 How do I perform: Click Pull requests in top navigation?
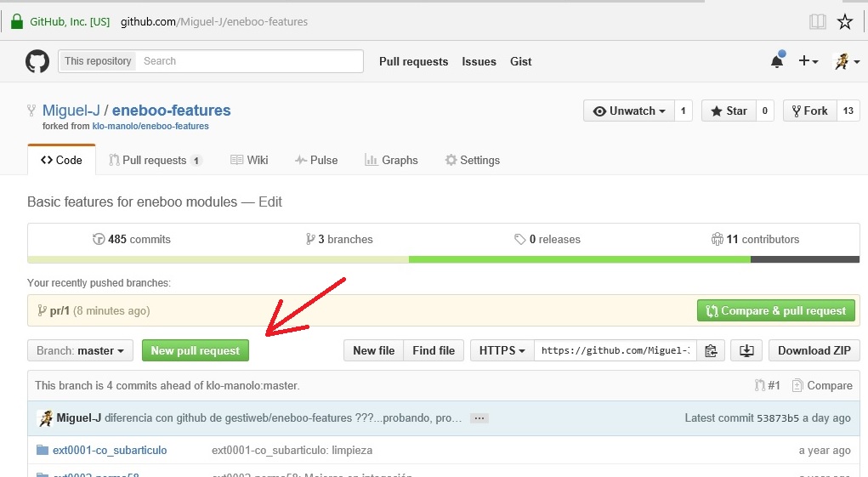pyautogui.click(x=413, y=61)
